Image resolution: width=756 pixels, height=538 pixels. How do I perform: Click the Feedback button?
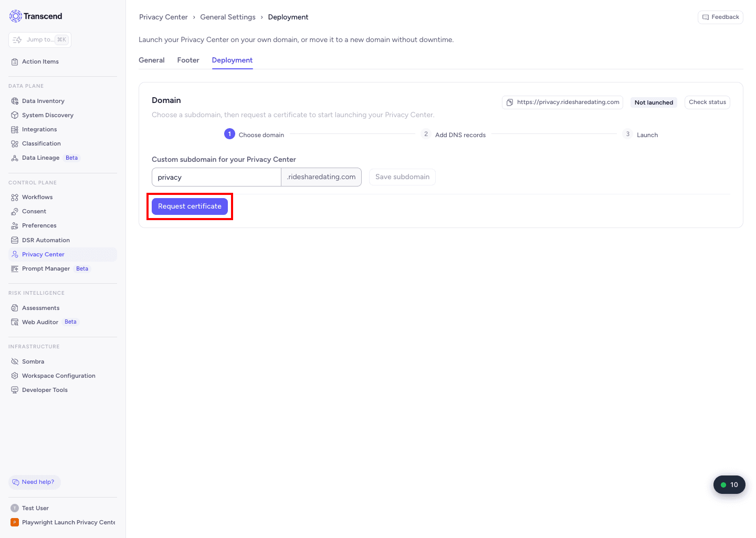tap(720, 17)
